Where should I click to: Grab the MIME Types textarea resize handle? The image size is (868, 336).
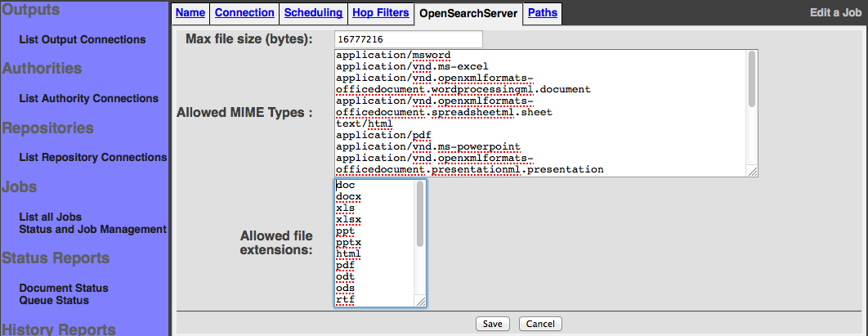[x=752, y=171]
